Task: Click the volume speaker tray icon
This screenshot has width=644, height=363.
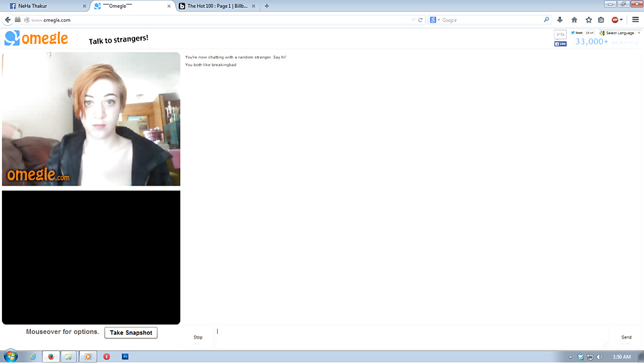Action: point(600,357)
